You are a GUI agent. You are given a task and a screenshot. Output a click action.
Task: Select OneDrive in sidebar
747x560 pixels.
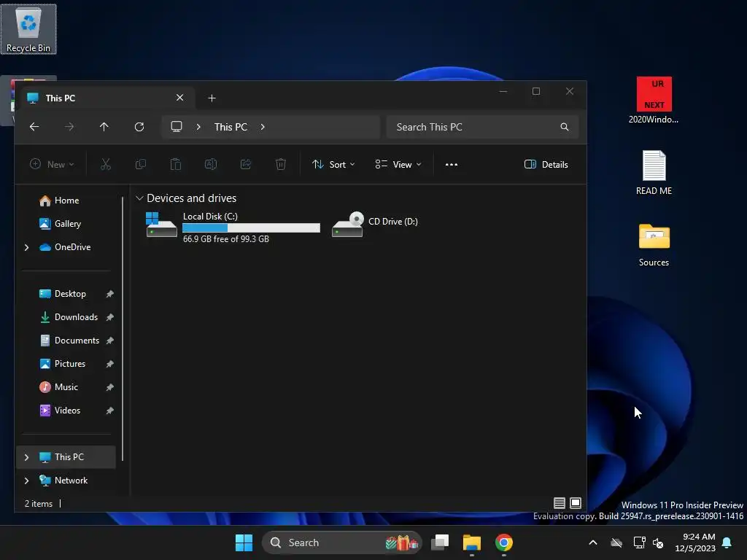66,247
